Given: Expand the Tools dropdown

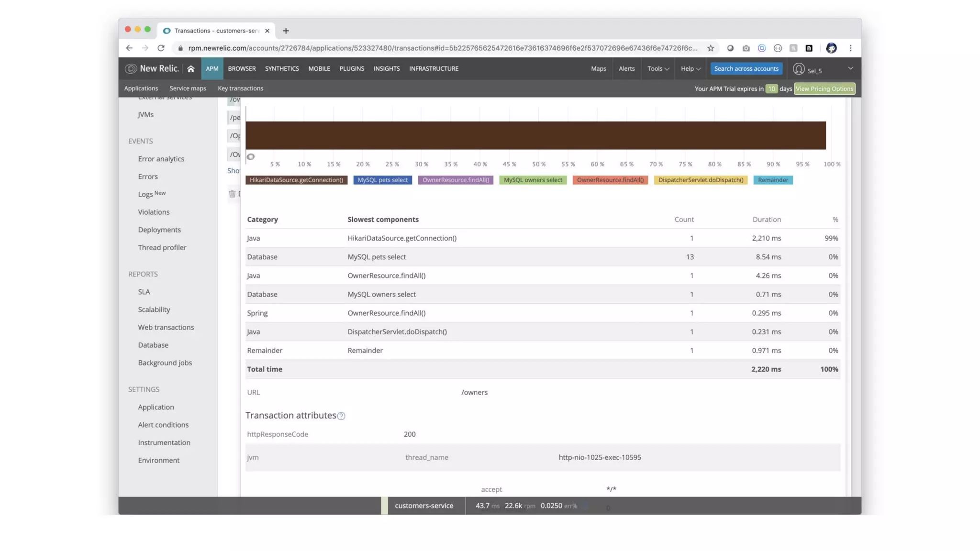Looking at the screenshot, I should (658, 69).
